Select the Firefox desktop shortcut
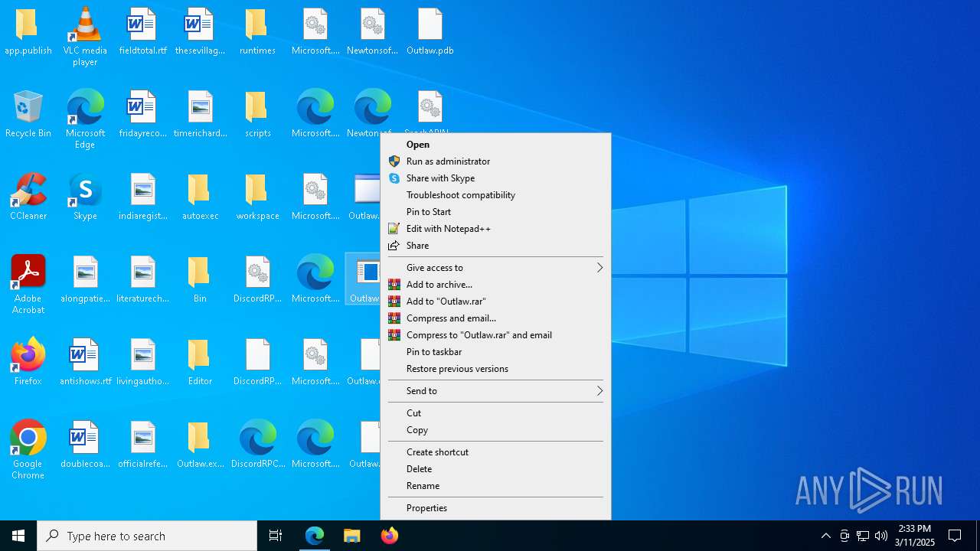Viewport: 980px width, 551px height. [28, 355]
